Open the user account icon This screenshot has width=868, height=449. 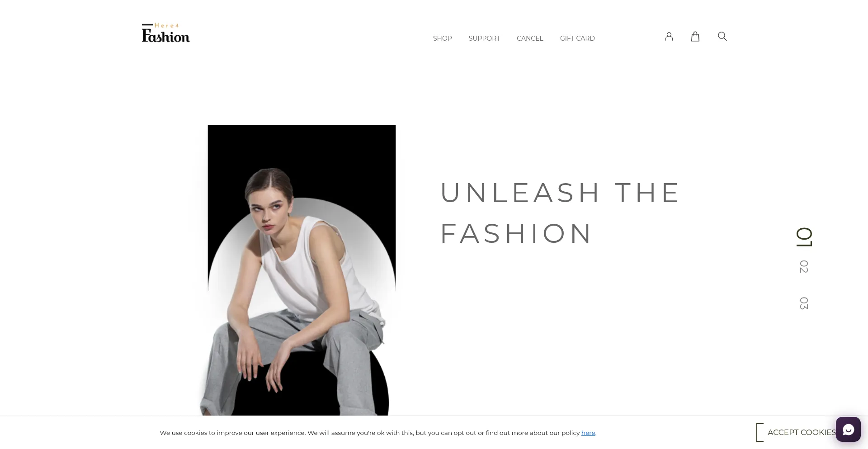pyautogui.click(x=669, y=37)
